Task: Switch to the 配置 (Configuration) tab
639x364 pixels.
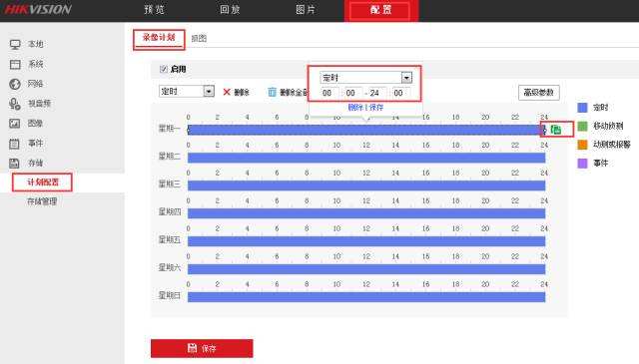Action: (381, 10)
